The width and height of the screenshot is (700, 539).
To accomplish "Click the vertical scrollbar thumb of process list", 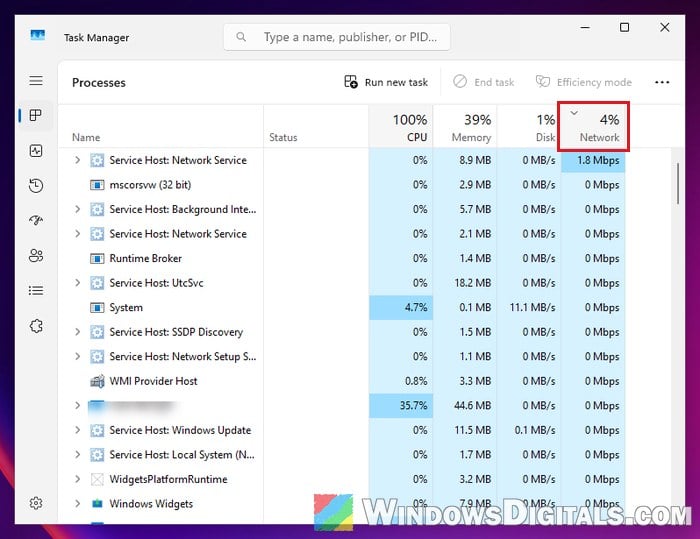I will point(678,183).
